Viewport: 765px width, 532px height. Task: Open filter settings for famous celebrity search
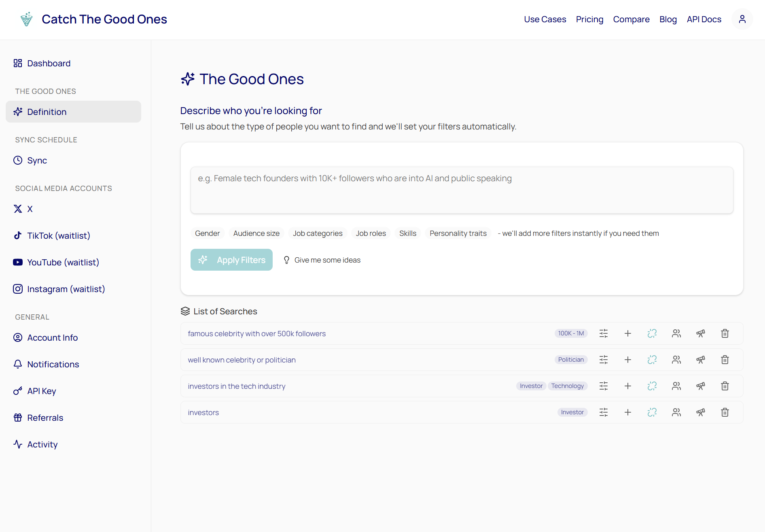(604, 333)
